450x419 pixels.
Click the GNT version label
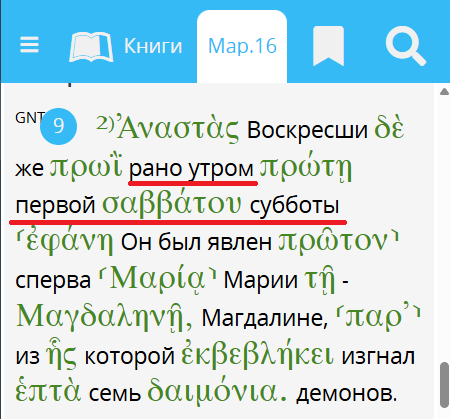click(30, 117)
